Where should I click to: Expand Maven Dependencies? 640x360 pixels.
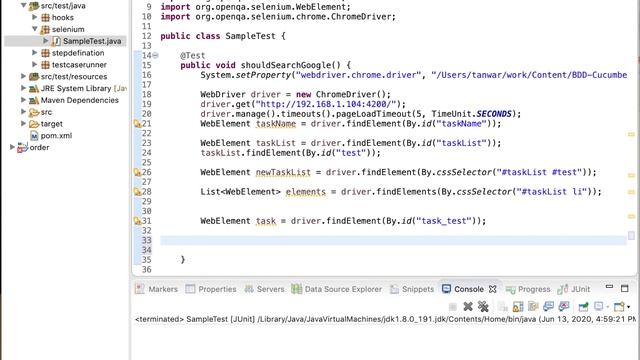coord(24,100)
